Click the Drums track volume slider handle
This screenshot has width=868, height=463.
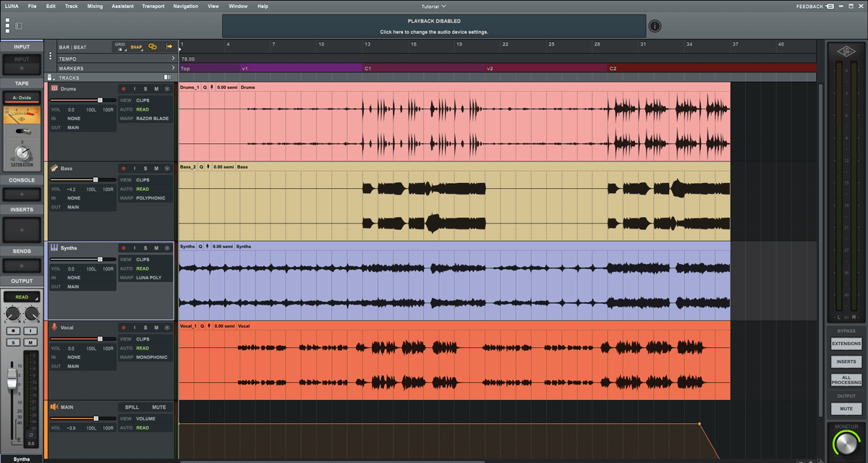[100, 100]
